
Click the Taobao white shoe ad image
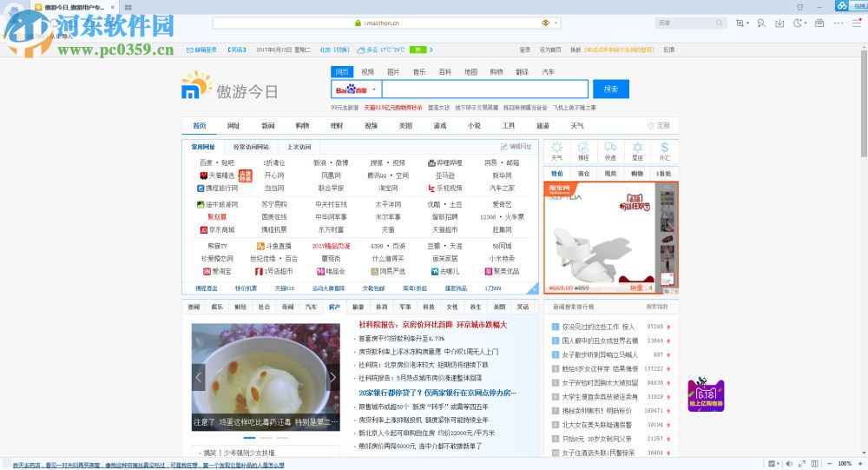click(x=599, y=237)
